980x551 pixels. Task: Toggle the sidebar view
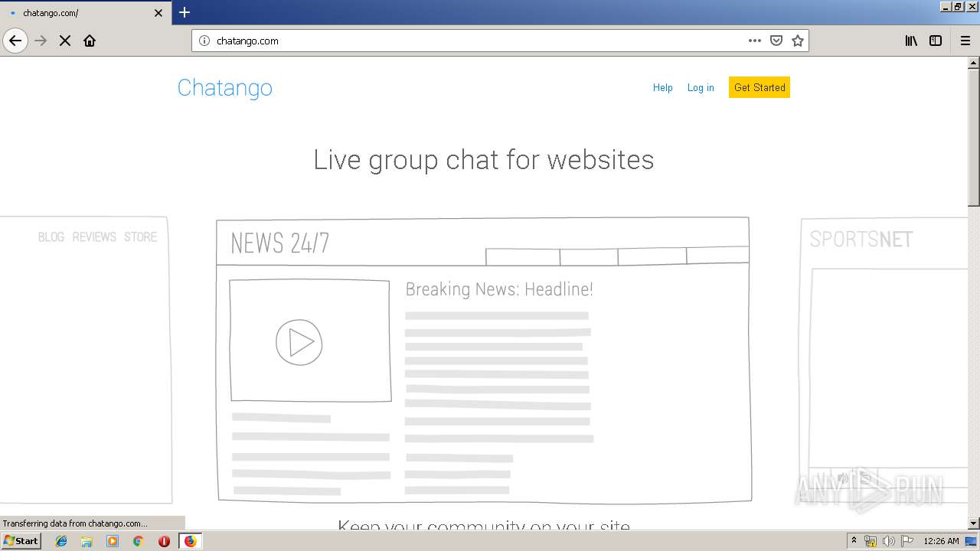pyautogui.click(x=936, y=41)
